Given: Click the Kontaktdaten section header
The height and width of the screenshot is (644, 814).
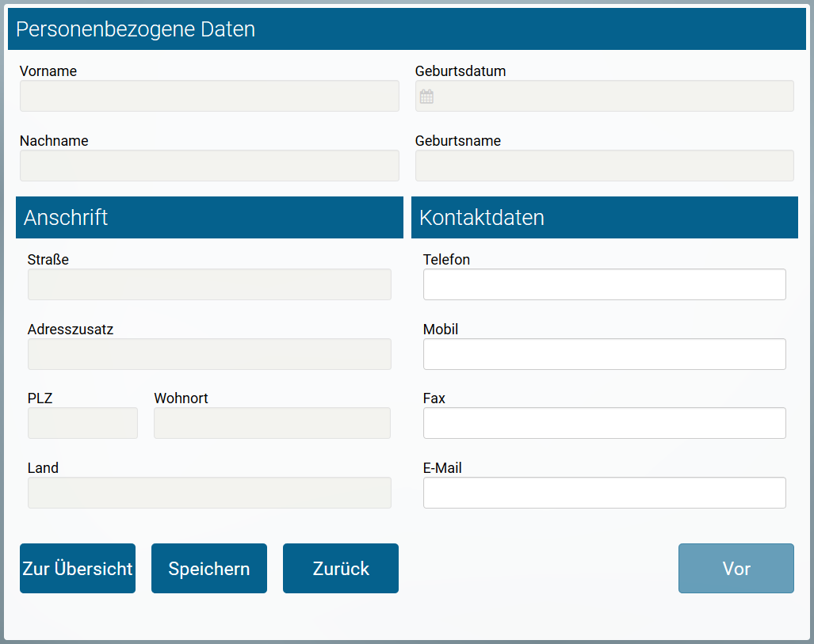Looking at the screenshot, I should pos(480,217).
